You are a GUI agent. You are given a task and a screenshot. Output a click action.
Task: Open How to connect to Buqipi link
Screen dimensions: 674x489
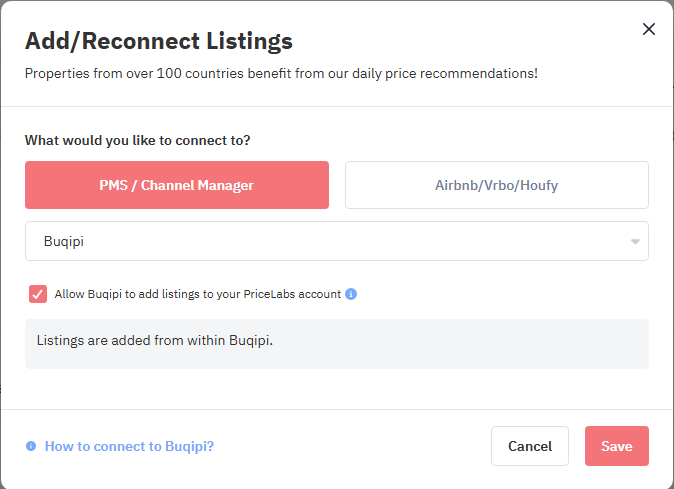pos(129,446)
